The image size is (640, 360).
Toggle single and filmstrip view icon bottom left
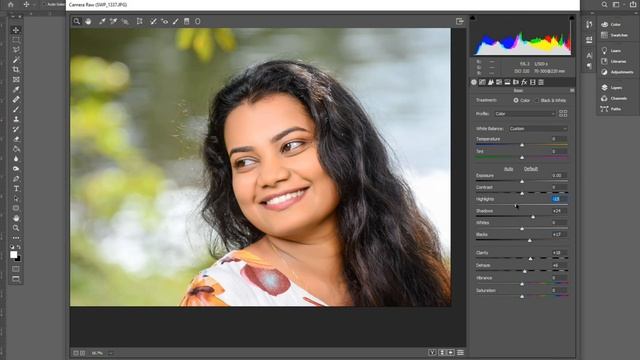click(79, 353)
